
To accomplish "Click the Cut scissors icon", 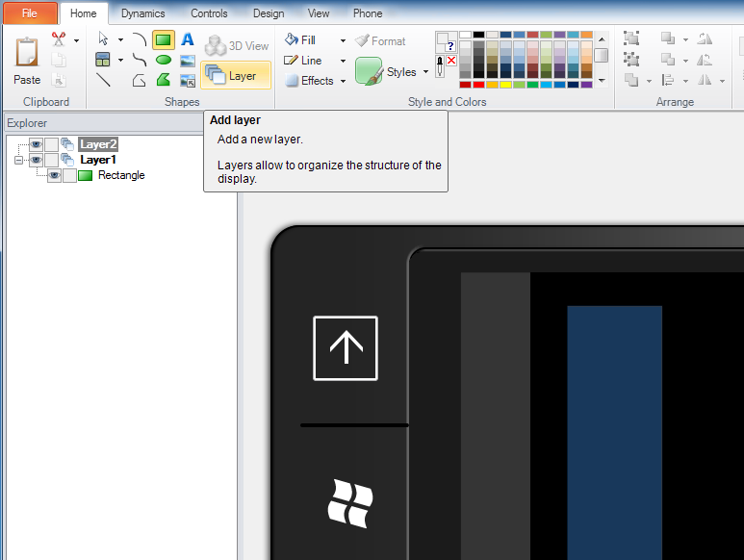I will 58,39.
